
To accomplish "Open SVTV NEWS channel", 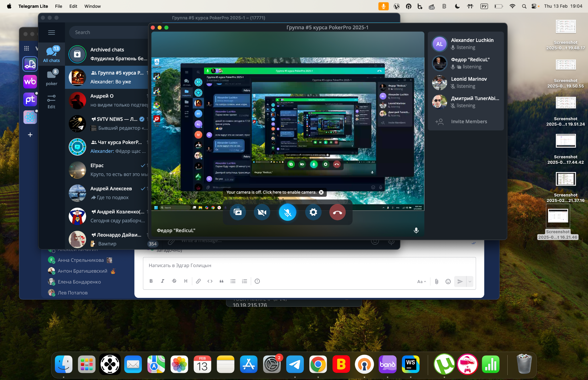I will pyautogui.click(x=107, y=124).
